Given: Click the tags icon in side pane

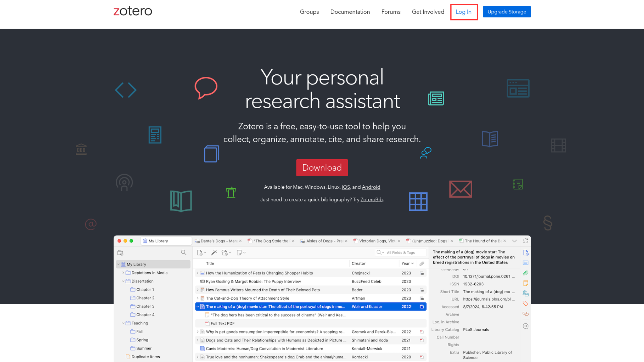Looking at the screenshot, I should coord(526,304).
